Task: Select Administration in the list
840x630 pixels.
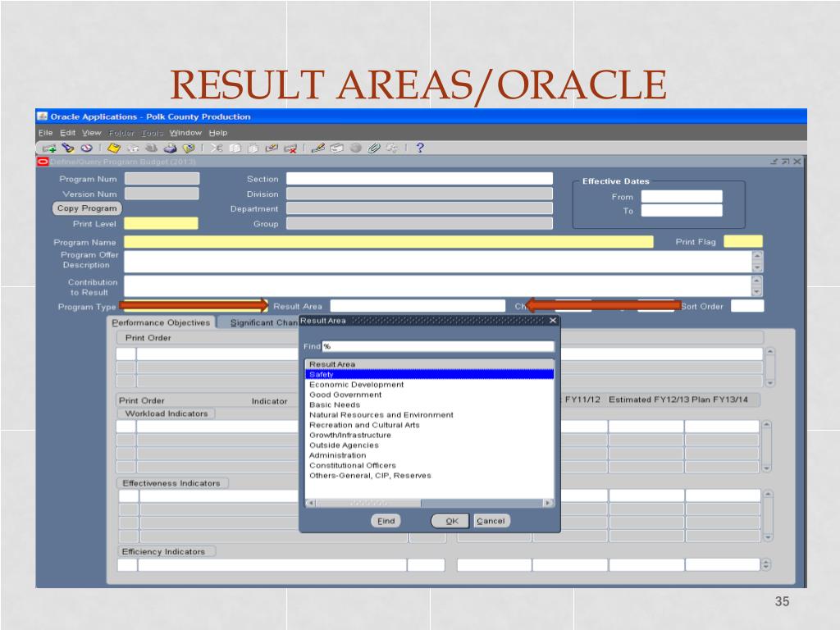Action: pyautogui.click(x=429, y=455)
